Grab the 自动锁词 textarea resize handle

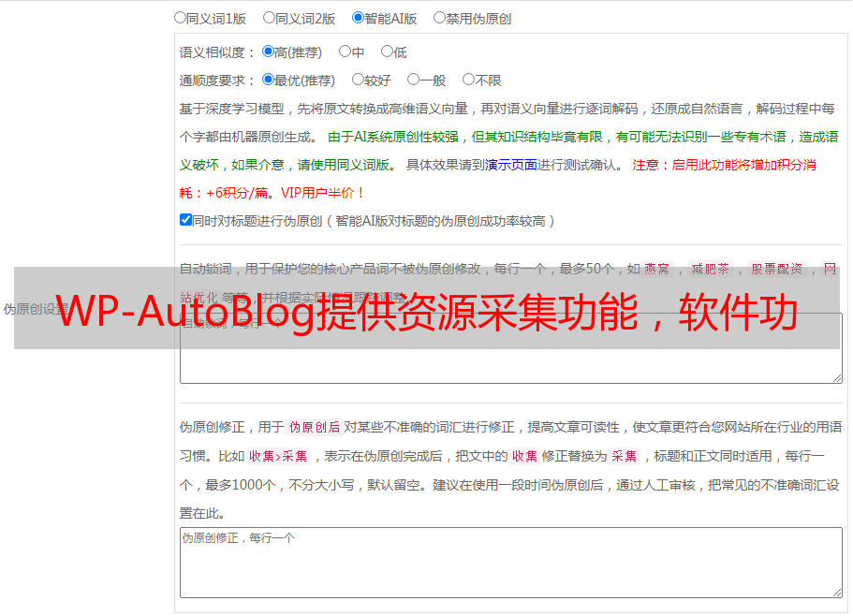pyautogui.click(x=837, y=378)
